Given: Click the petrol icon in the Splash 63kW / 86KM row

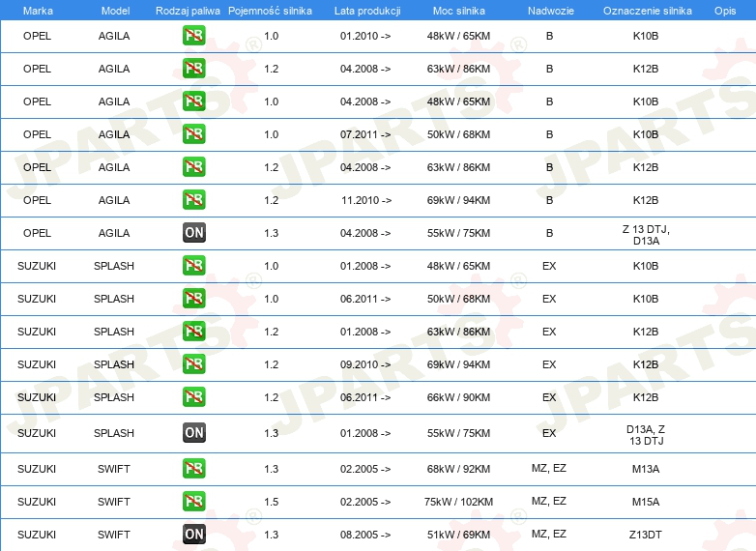Looking at the screenshot, I should [x=193, y=332].
